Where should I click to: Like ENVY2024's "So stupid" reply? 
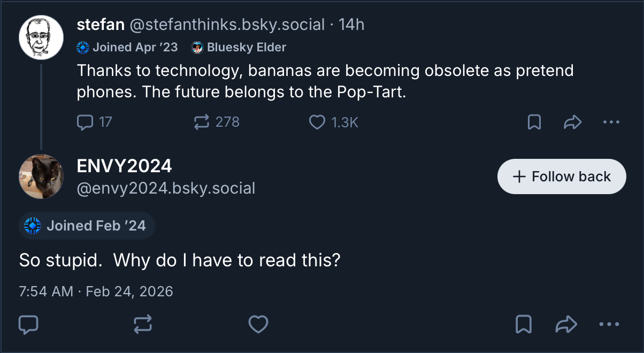259,324
